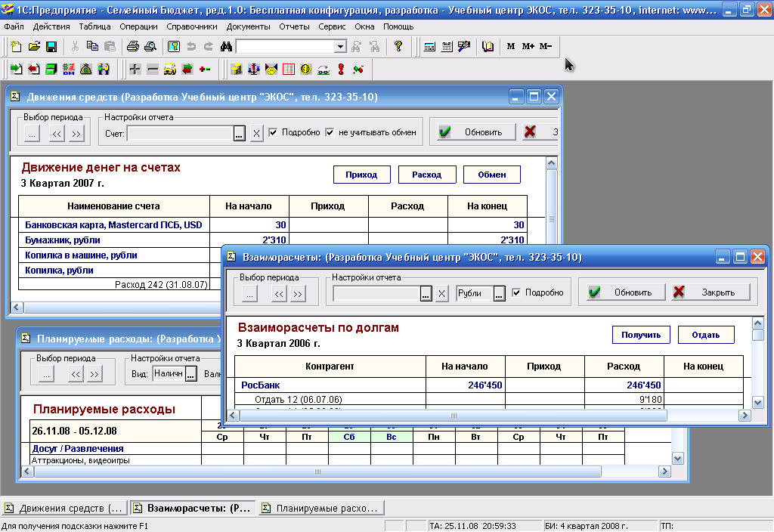Switch to Движения средств window tab

64,508
